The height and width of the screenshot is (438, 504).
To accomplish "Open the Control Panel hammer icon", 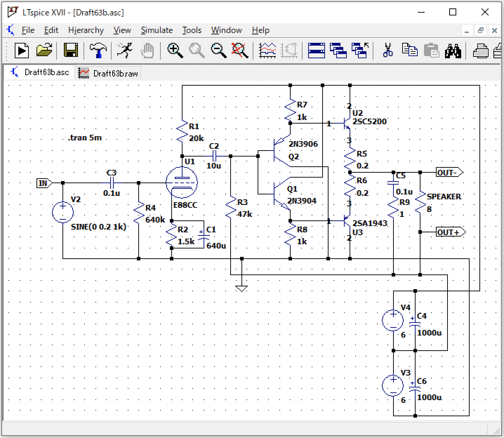I will [x=98, y=51].
